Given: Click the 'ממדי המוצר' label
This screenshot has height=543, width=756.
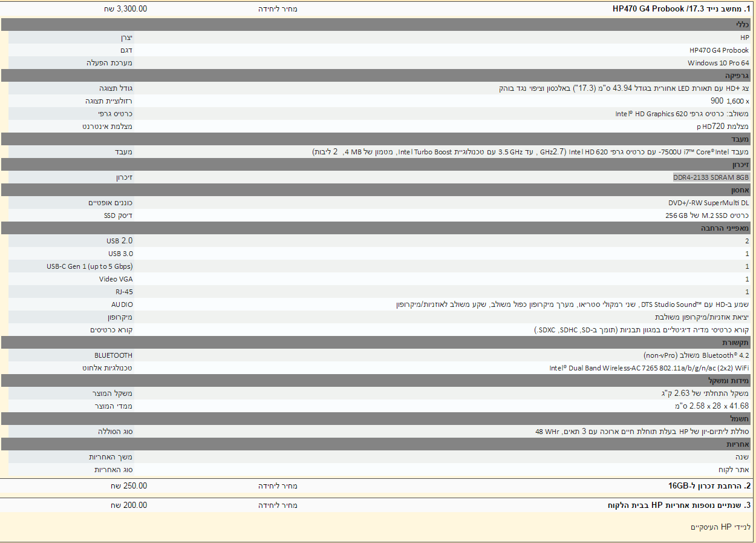Looking at the screenshot, I should tap(114, 406).
